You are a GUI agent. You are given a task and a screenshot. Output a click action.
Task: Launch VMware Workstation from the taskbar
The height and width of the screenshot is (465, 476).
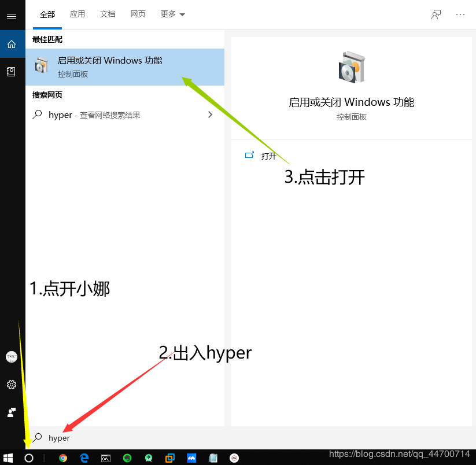(x=169, y=457)
